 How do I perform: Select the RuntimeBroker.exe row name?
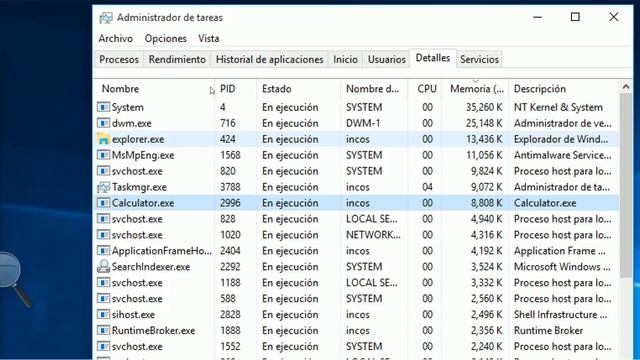pyautogui.click(x=153, y=331)
